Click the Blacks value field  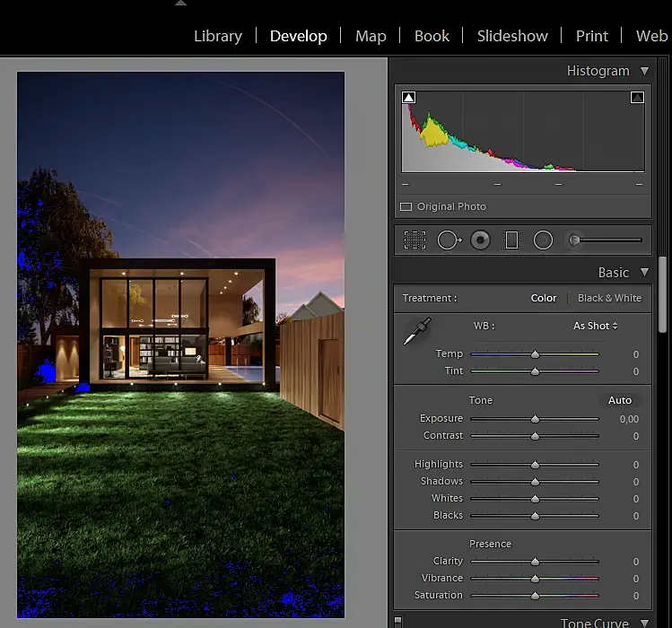636,516
